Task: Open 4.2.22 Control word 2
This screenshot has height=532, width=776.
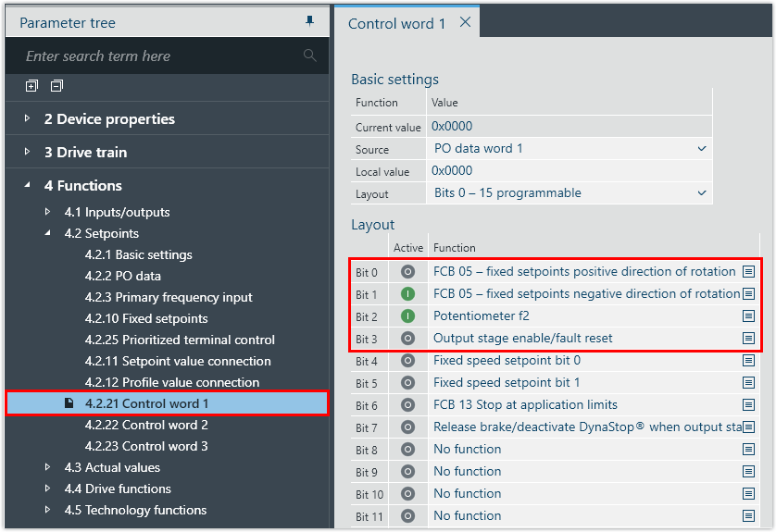Action: 145,425
